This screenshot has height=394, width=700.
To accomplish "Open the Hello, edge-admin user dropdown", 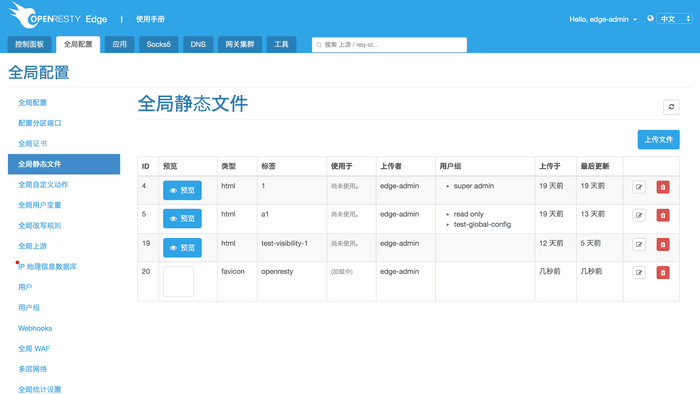I will 603,19.
